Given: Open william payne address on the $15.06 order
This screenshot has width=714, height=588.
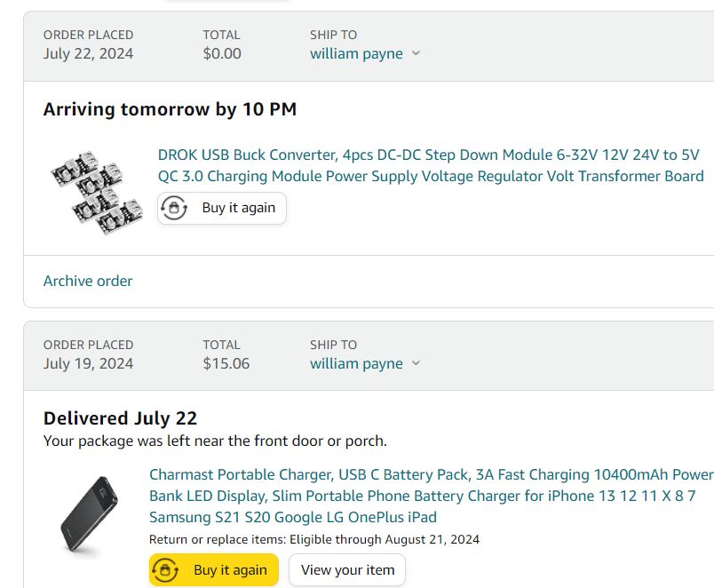Looking at the screenshot, I should click(x=356, y=364).
